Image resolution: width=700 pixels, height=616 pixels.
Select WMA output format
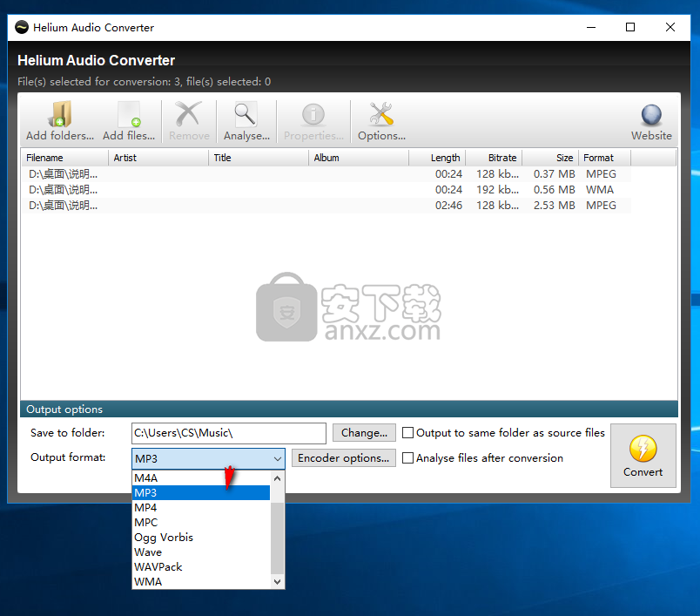click(201, 582)
